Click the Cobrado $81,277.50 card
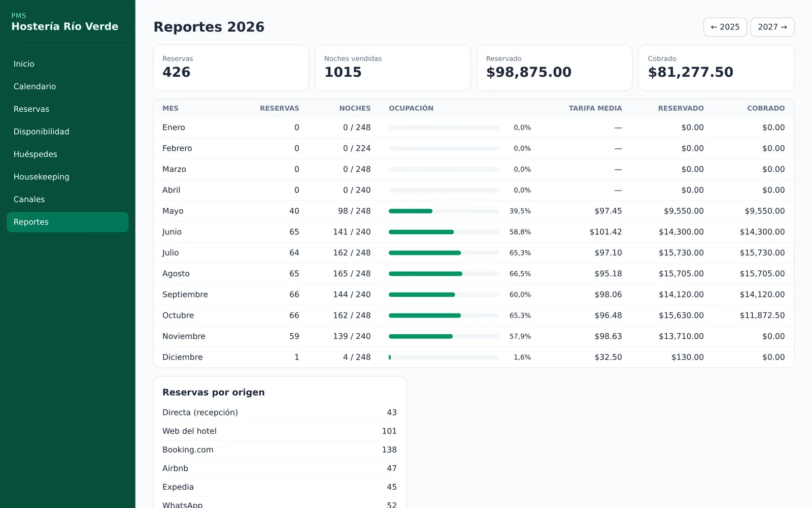Image resolution: width=812 pixels, height=508 pixels. pyautogui.click(x=716, y=68)
